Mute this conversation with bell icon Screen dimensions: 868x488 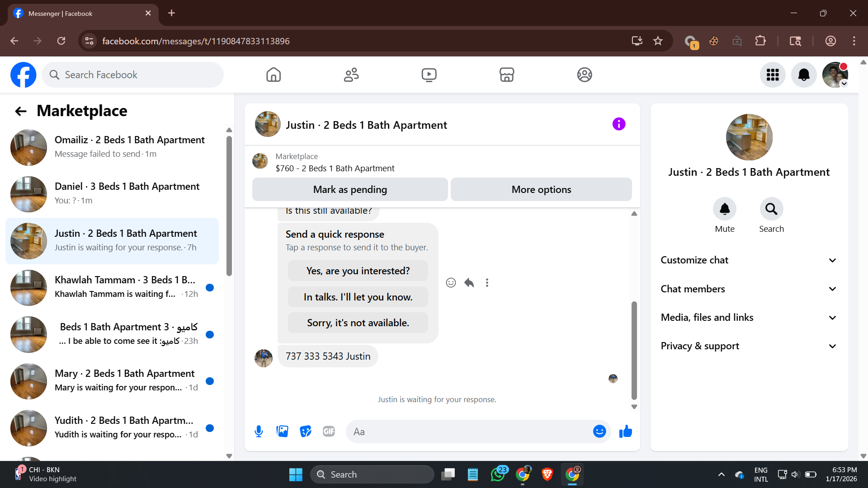coord(724,209)
